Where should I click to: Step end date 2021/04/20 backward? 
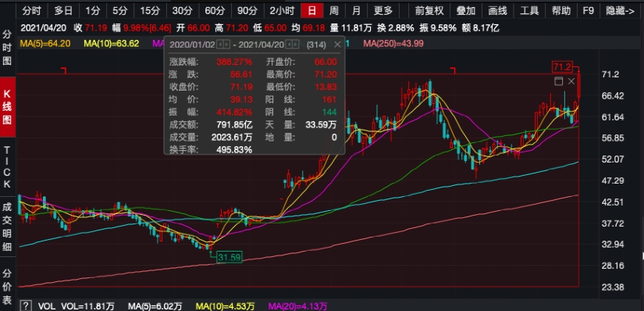click(x=289, y=45)
